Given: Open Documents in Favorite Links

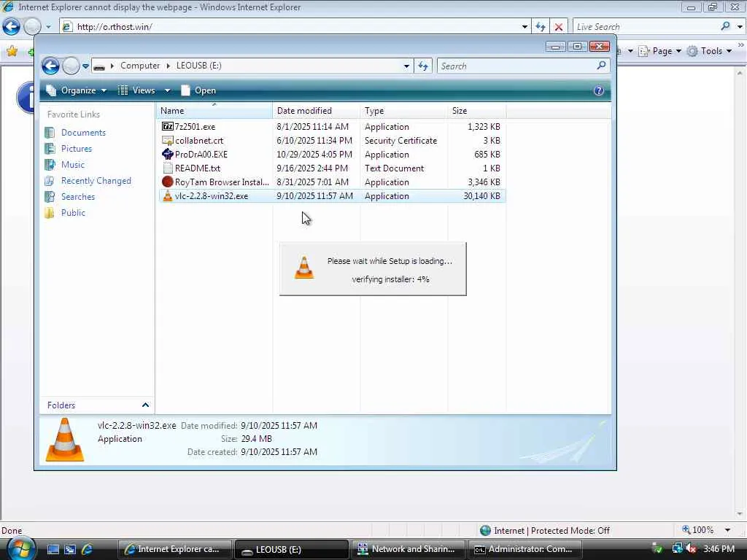Looking at the screenshot, I should (83, 133).
